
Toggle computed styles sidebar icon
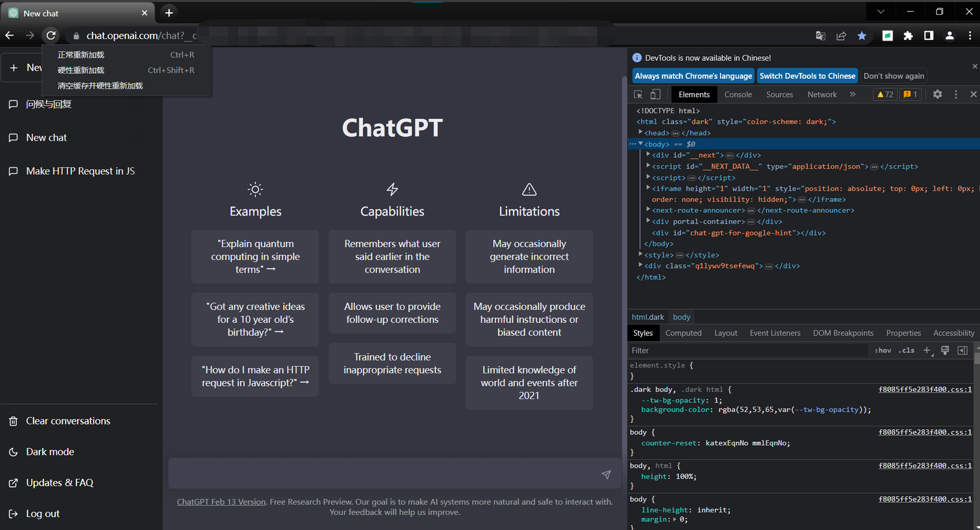(963, 351)
